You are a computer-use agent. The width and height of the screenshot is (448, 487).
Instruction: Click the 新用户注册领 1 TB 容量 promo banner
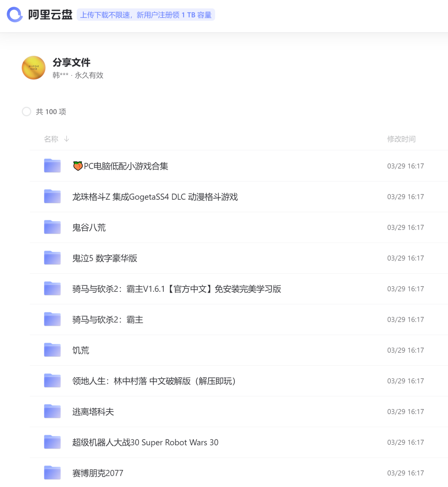146,15
